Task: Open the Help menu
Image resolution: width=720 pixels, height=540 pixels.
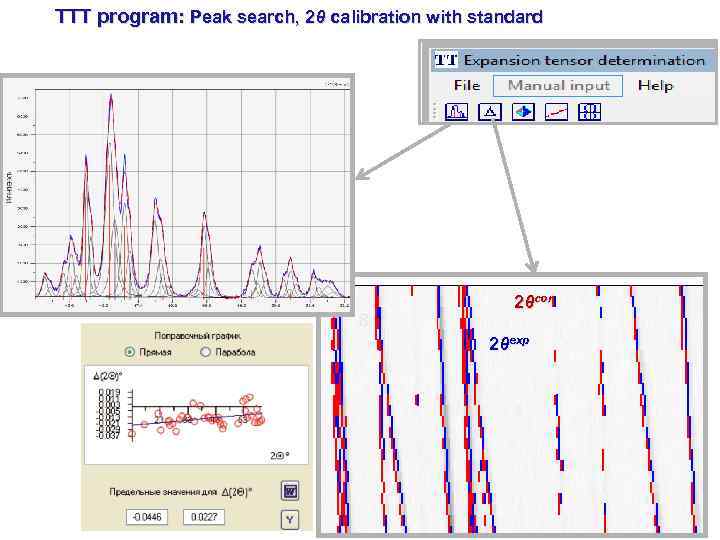Action: (x=655, y=85)
